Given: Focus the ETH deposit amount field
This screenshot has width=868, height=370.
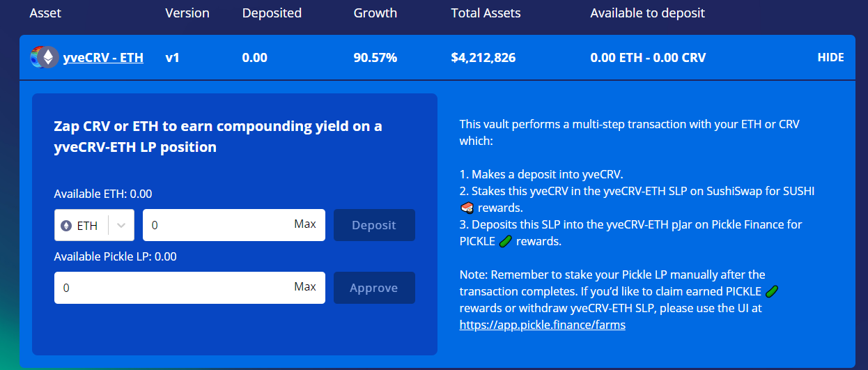Looking at the screenshot, I should click(x=234, y=225).
